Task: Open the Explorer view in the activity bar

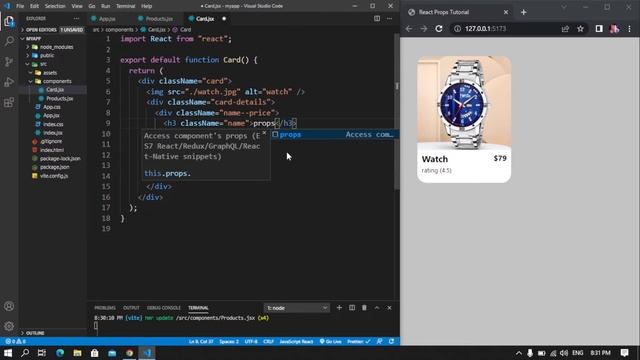Action: coord(9,20)
